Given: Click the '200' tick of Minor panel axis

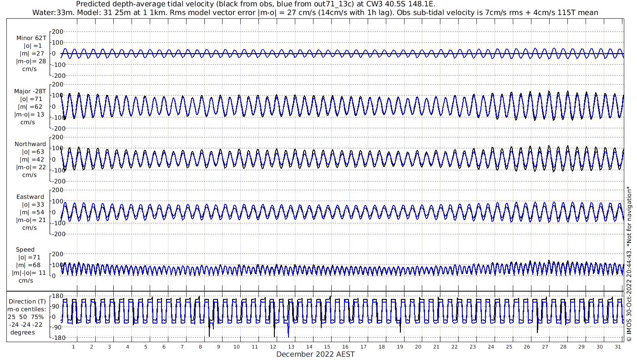Looking at the screenshot, I should 57,31.
